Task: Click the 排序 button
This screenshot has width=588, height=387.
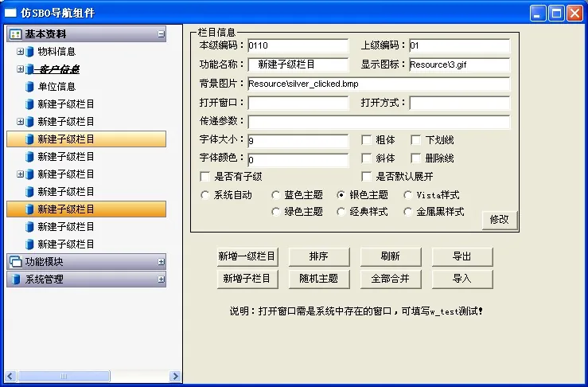Action: coord(319,256)
